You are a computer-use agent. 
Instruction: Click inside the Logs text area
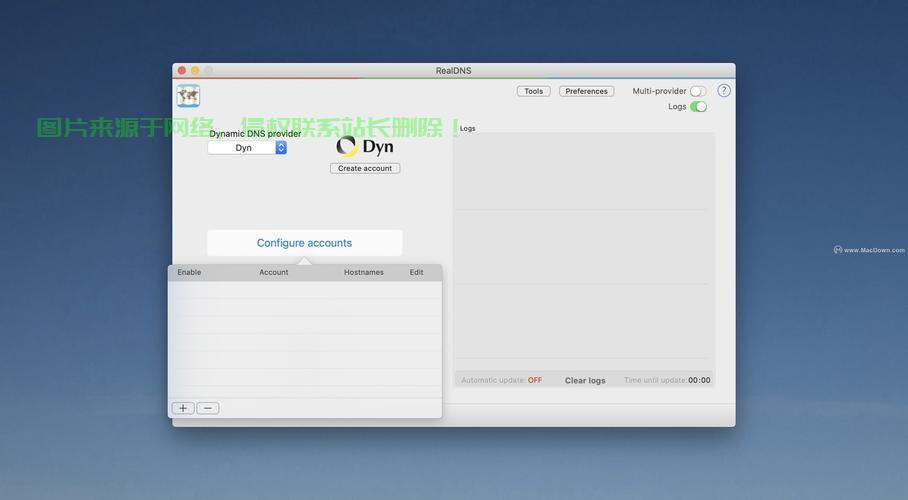(584, 251)
